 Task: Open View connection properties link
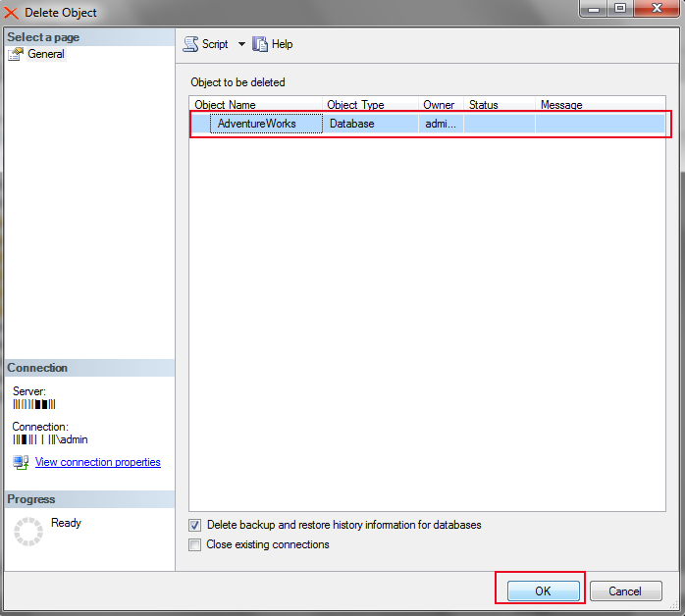(x=97, y=462)
